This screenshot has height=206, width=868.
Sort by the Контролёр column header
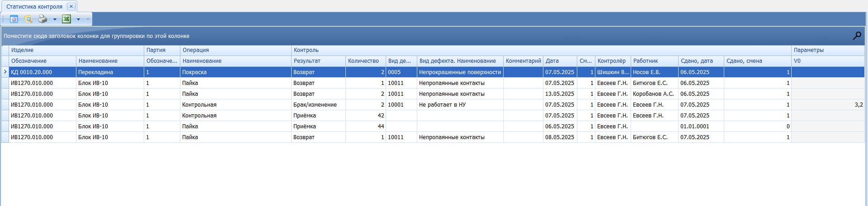[612, 61]
